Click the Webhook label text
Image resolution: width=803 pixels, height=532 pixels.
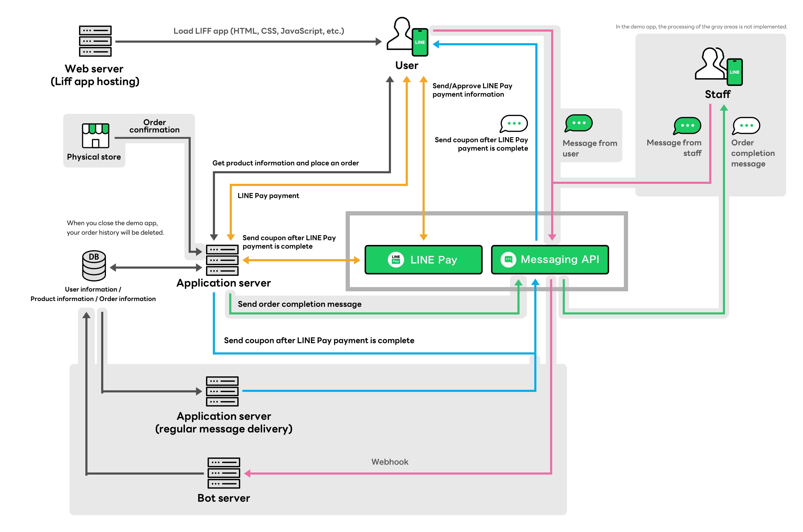click(x=390, y=462)
